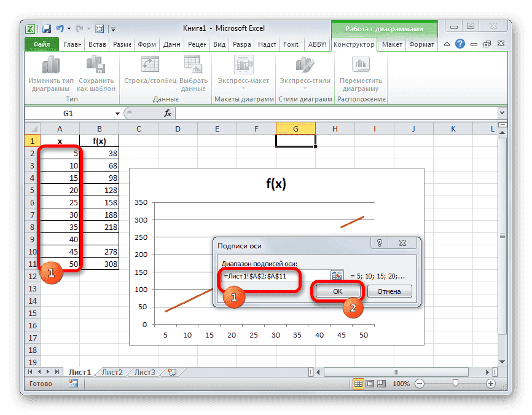Open the Quick Access Toolbar customization arrow
The image size is (532, 415).
point(112,28)
